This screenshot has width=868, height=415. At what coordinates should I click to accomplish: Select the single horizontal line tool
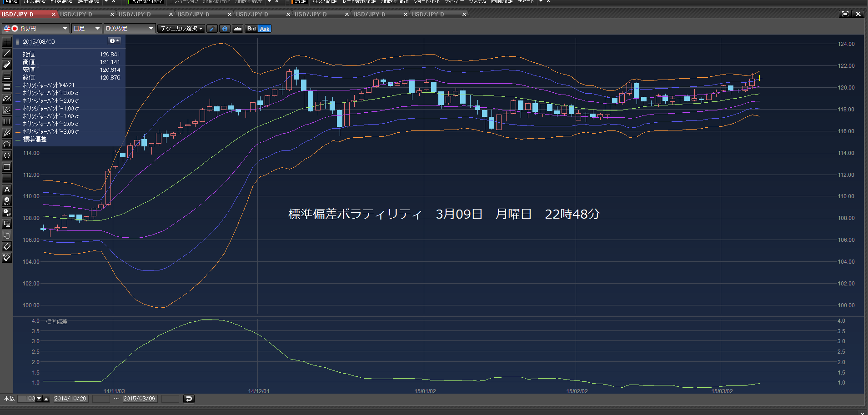click(x=7, y=178)
